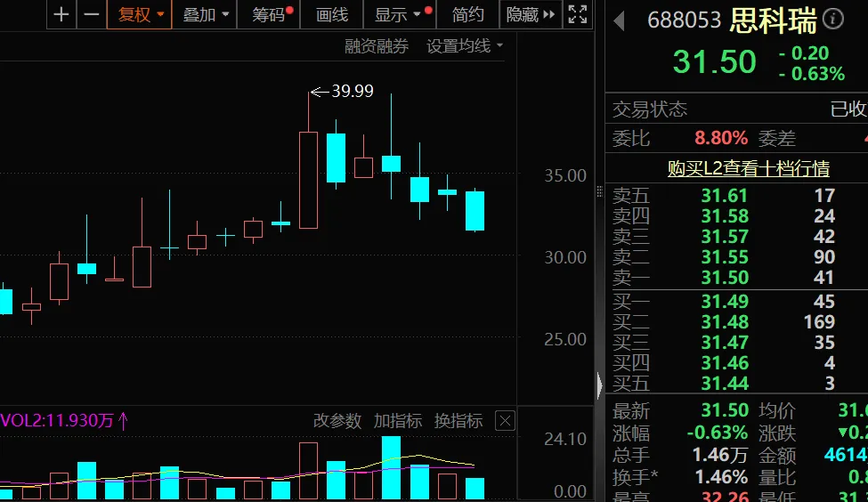Click the 卖二 volume 90
The height and width of the screenshot is (502, 868).
coord(823,257)
